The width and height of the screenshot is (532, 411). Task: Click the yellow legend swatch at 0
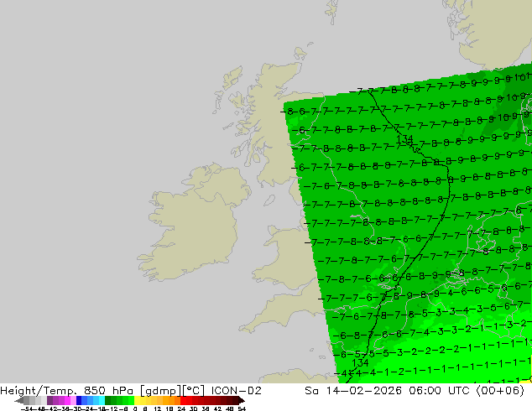(x=137, y=400)
